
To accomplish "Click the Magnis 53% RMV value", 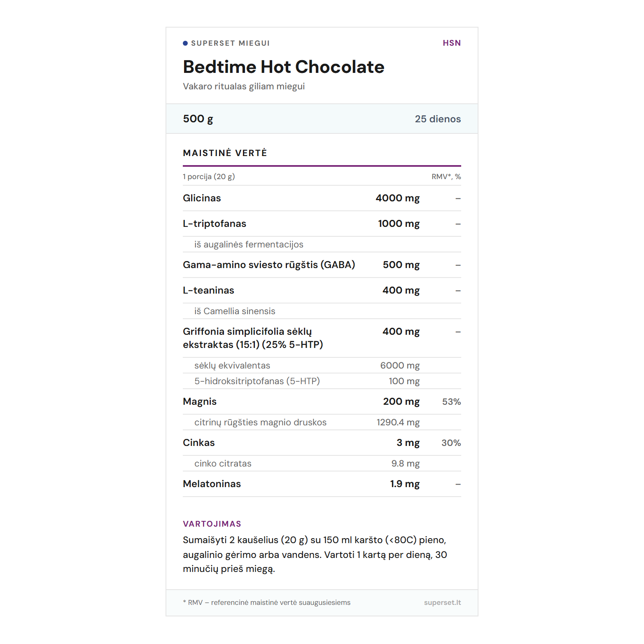I will click(x=451, y=402).
